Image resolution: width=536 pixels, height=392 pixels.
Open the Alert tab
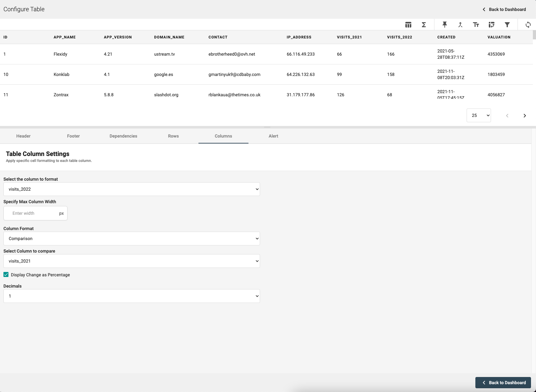[273, 136]
